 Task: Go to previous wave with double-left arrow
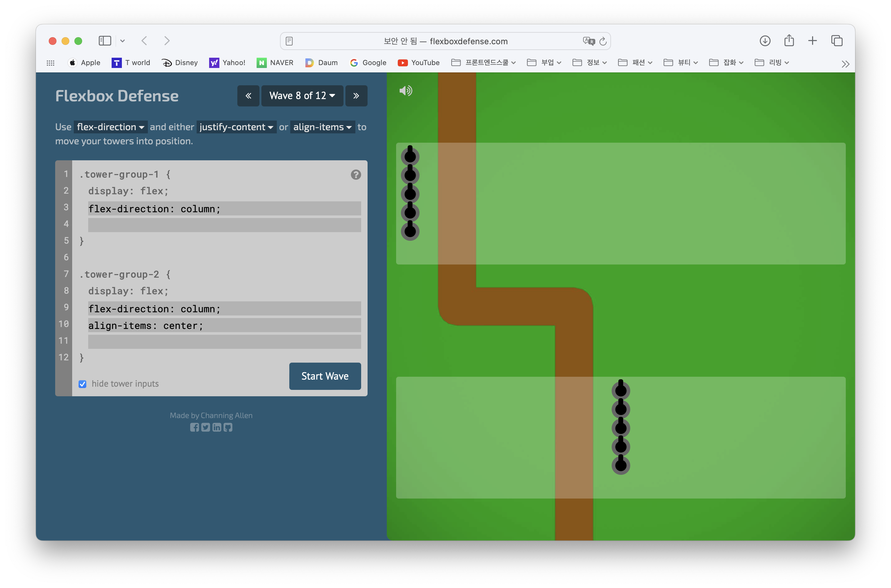pos(248,96)
